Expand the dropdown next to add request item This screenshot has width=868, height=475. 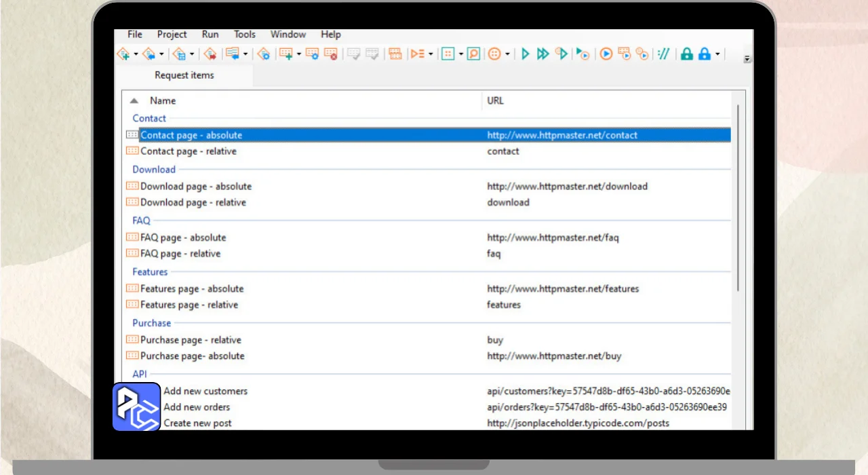click(298, 54)
